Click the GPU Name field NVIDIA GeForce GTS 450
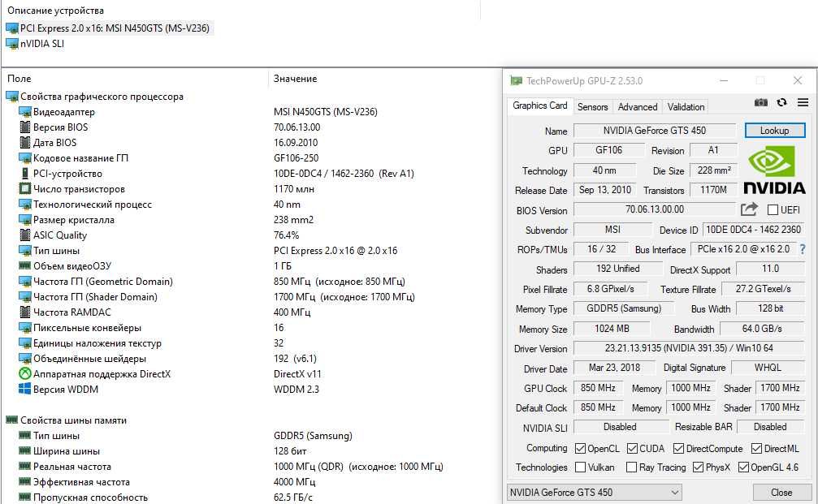This screenshot has height=504, width=818. coord(655,131)
